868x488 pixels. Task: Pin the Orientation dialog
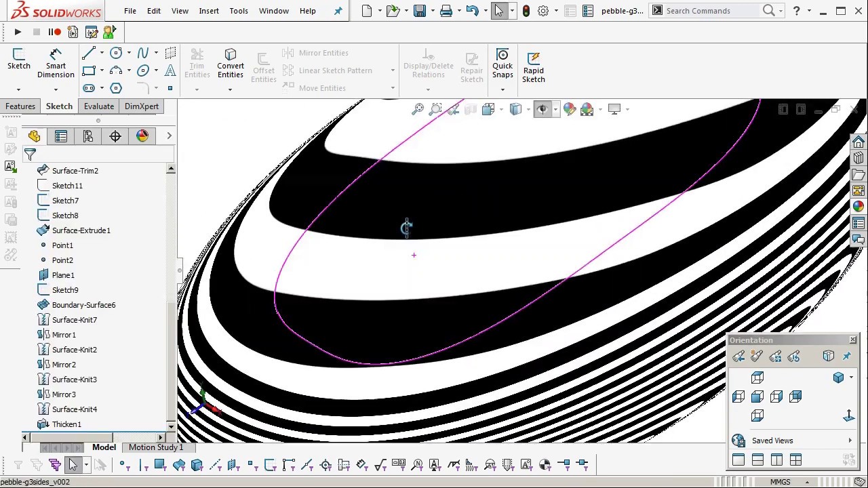(846, 356)
